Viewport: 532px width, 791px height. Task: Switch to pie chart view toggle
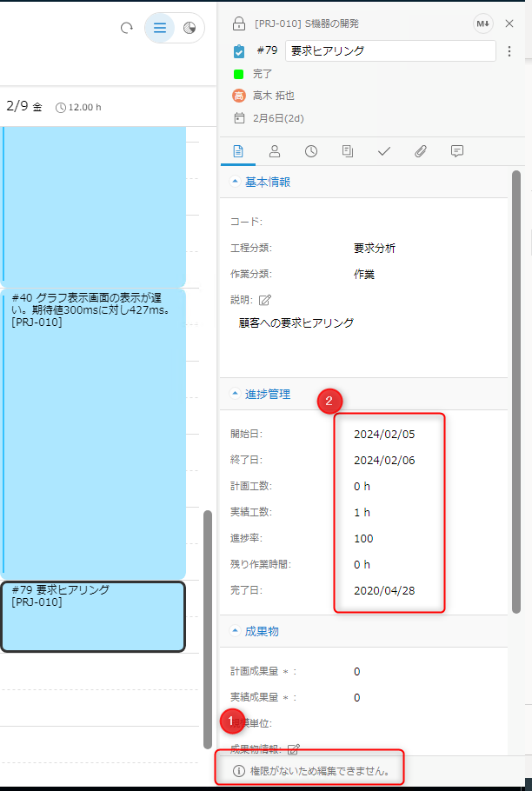[x=190, y=29]
